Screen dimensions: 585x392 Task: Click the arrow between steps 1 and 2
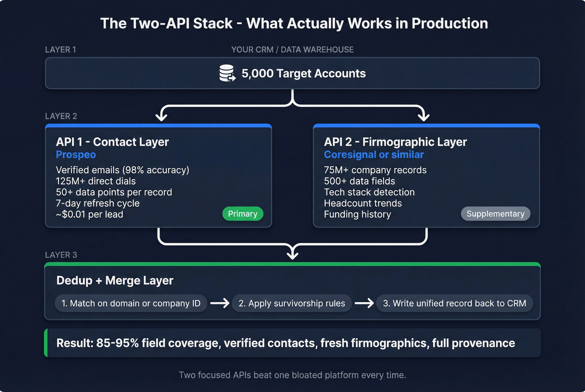(219, 303)
